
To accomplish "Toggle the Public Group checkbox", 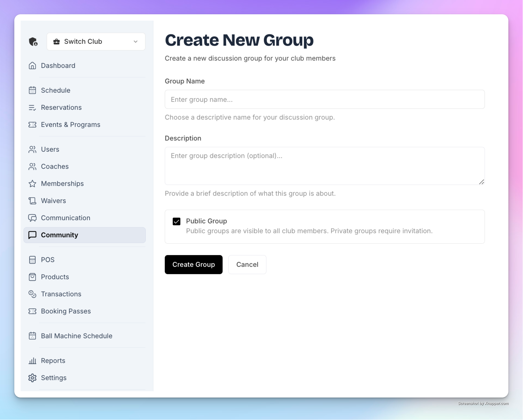I will coord(176,221).
